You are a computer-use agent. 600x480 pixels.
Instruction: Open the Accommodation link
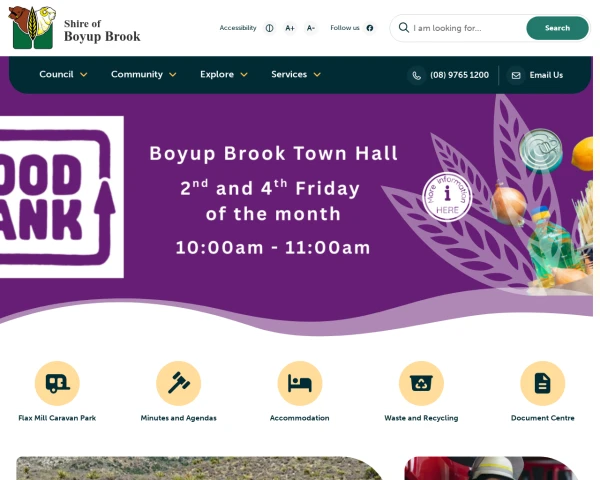click(x=300, y=418)
